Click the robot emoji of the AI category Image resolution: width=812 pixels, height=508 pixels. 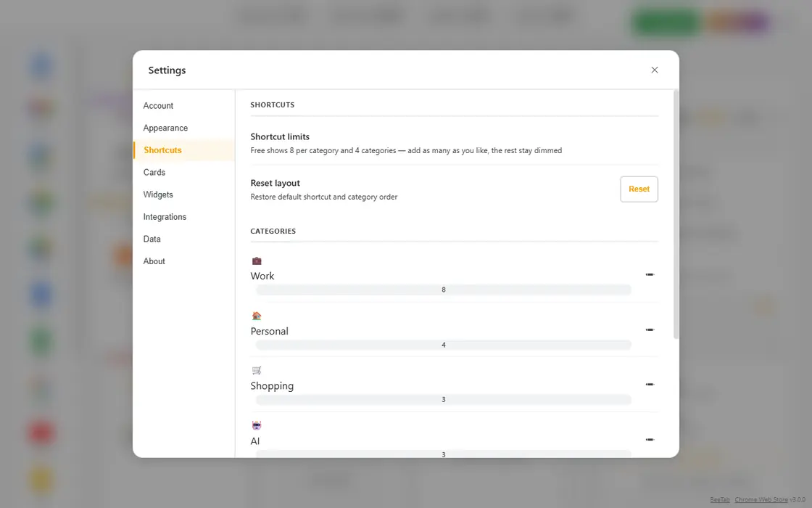click(257, 425)
